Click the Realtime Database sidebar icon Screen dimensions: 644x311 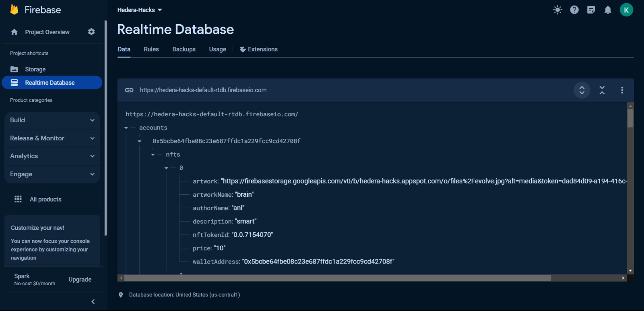tap(14, 82)
